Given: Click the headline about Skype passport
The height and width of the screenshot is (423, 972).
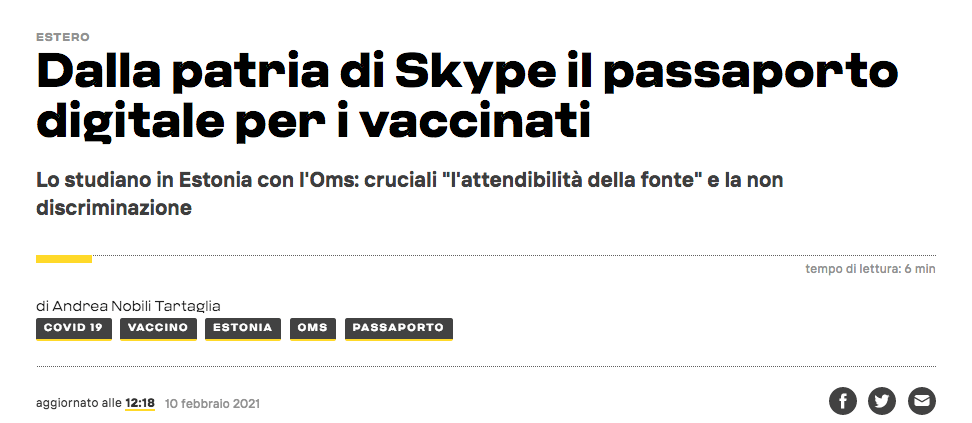Looking at the screenshot, I should (x=466, y=98).
